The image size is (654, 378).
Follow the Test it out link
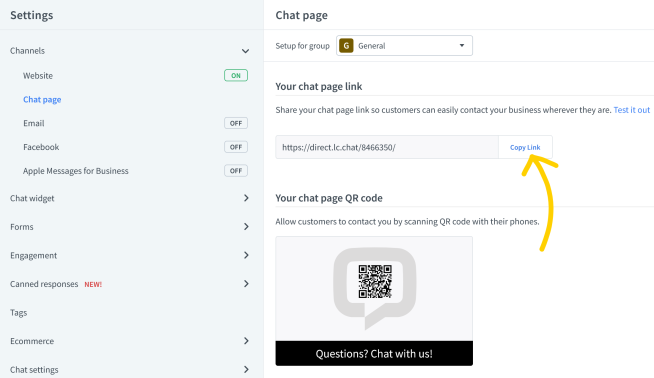(631, 110)
